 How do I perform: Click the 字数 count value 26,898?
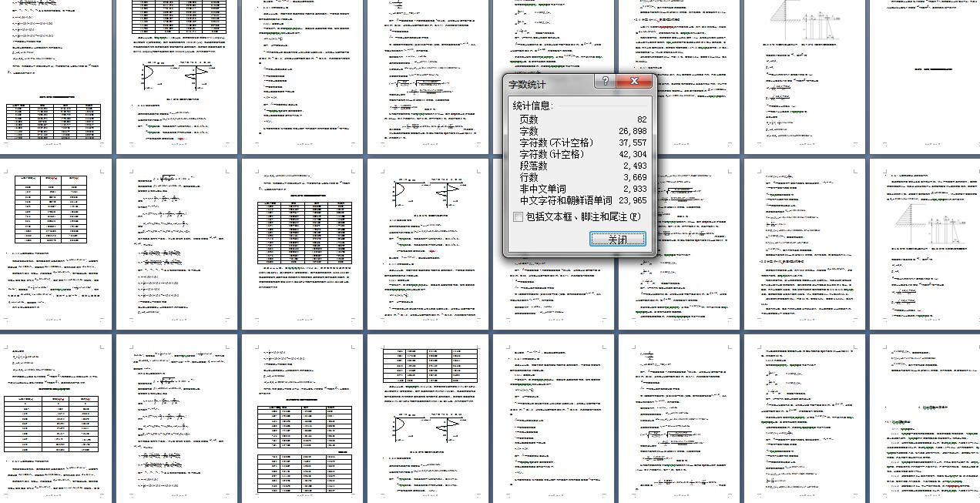click(628, 130)
